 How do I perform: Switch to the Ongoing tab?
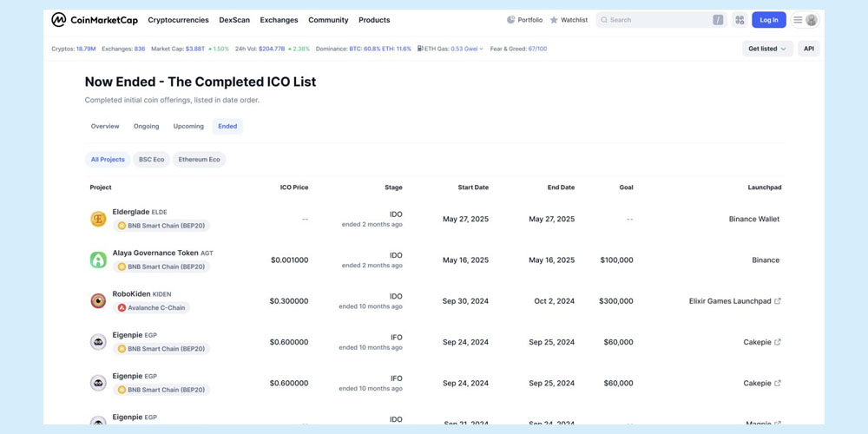pyautogui.click(x=146, y=126)
